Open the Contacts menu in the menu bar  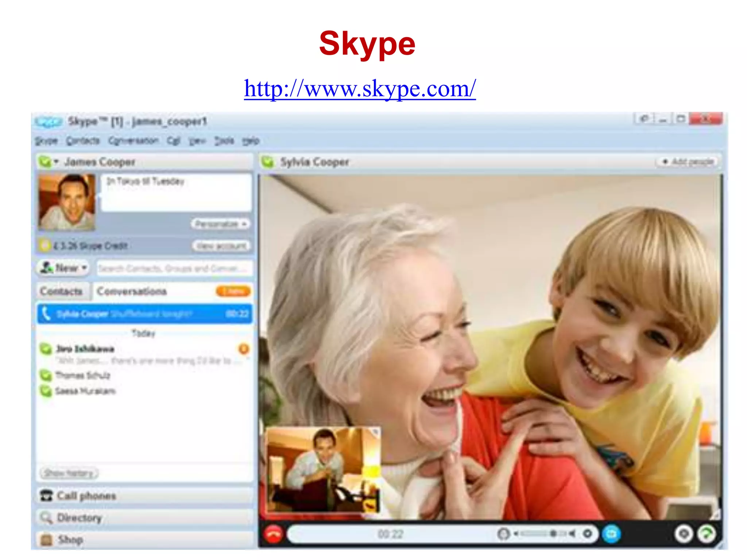[83, 141]
